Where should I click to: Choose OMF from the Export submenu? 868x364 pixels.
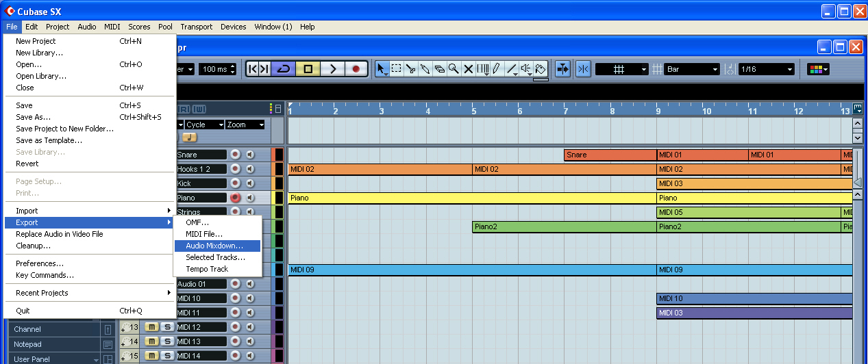[x=218, y=222]
